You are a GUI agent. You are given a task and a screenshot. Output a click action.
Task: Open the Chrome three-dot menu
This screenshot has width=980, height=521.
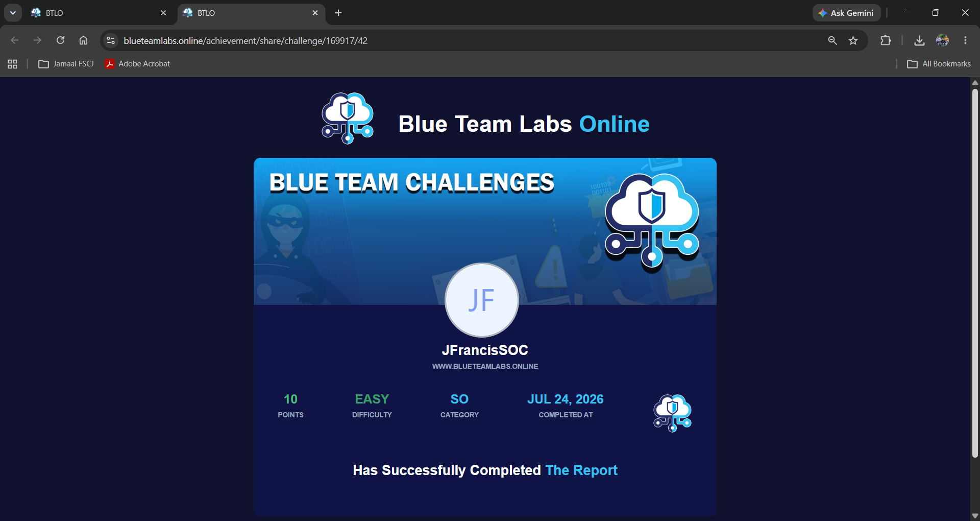click(x=965, y=40)
